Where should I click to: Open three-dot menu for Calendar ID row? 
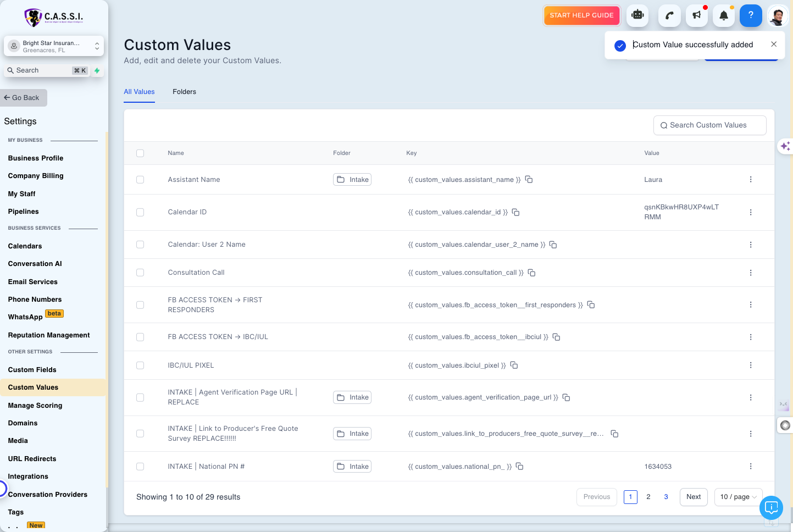coord(751,212)
